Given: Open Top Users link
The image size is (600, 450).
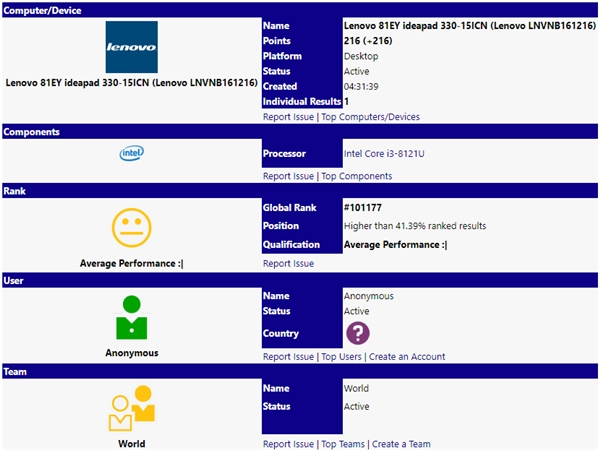Looking at the screenshot, I should click(341, 357).
